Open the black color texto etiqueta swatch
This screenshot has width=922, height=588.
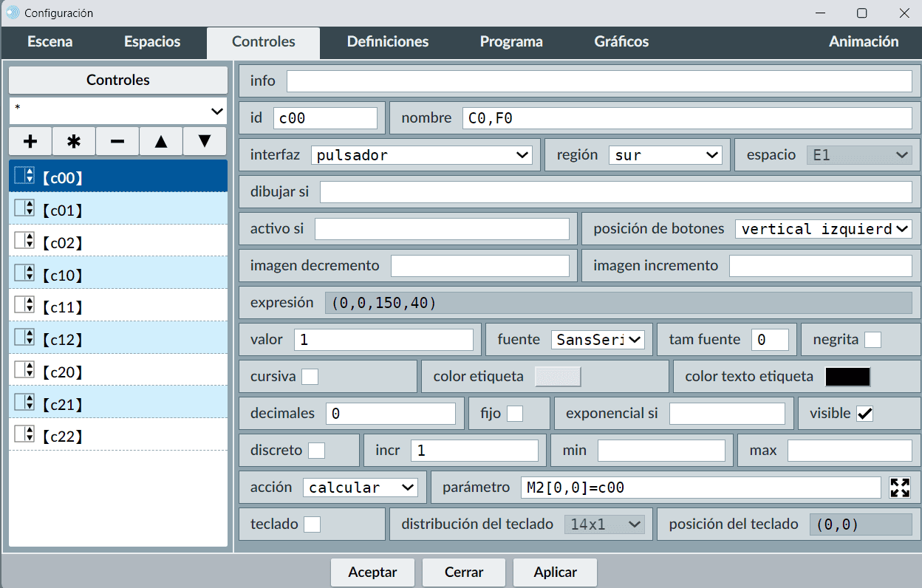tap(847, 377)
